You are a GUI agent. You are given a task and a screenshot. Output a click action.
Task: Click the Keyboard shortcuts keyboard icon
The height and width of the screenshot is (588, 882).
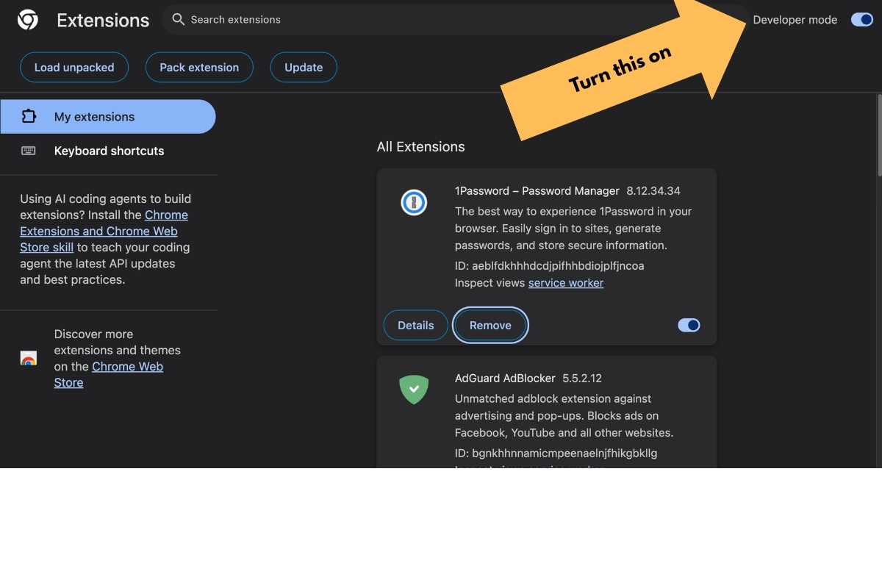click(x=29, y=151)
